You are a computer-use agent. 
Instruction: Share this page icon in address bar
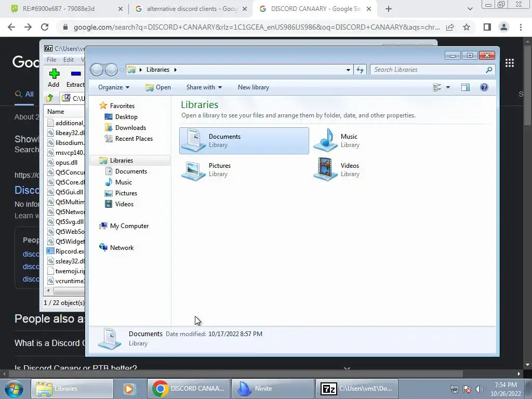[450, 27]
